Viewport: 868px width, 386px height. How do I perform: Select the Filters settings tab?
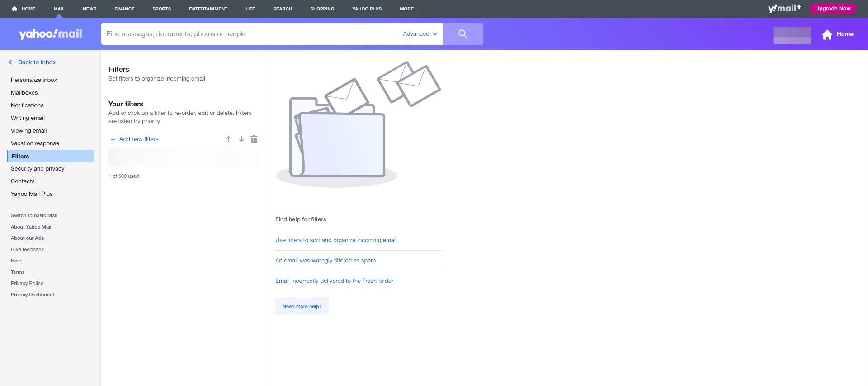tap(51, 156)
